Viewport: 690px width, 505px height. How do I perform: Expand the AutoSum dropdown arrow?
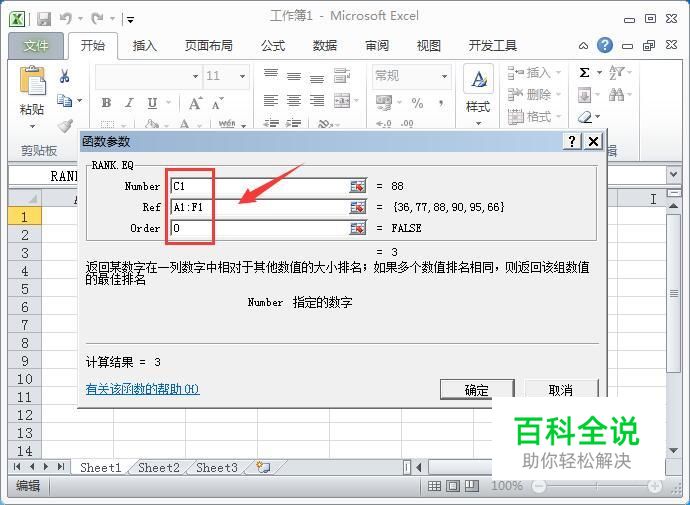(599, 73)
